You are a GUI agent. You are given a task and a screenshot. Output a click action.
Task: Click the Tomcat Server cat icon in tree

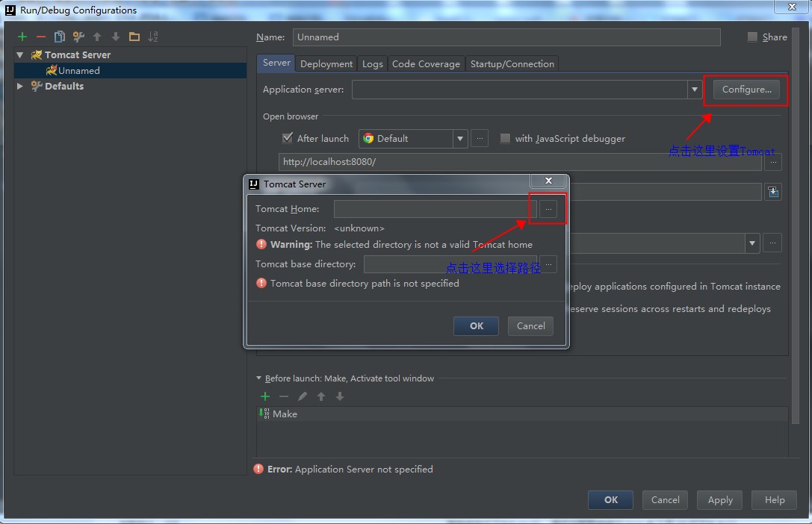(x=37, y=54)
